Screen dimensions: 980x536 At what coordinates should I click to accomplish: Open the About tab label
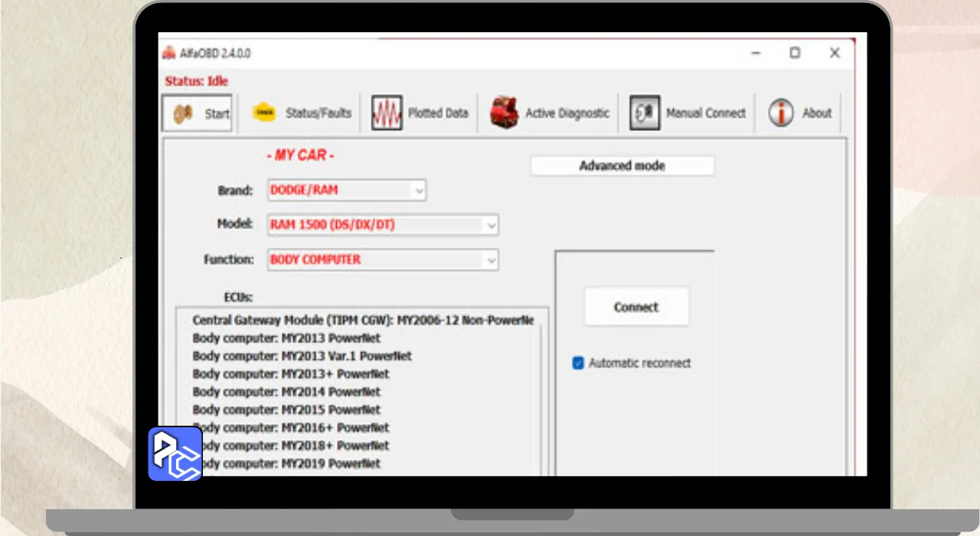coord(817,113)
